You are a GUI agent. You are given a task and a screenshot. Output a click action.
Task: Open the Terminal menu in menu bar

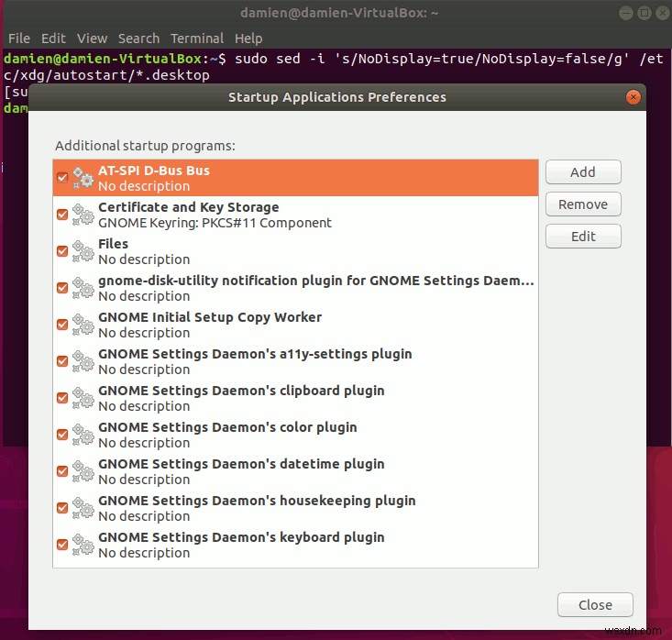pyautogui.click(x=197, y=39)
